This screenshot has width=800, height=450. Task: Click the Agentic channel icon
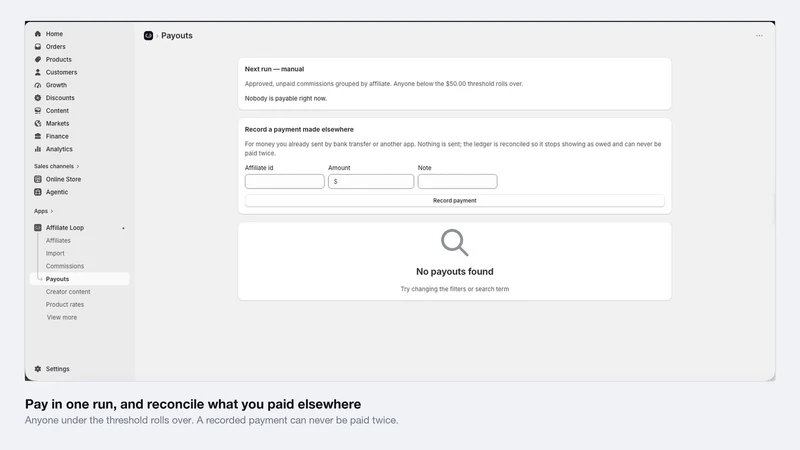[38, 192]
